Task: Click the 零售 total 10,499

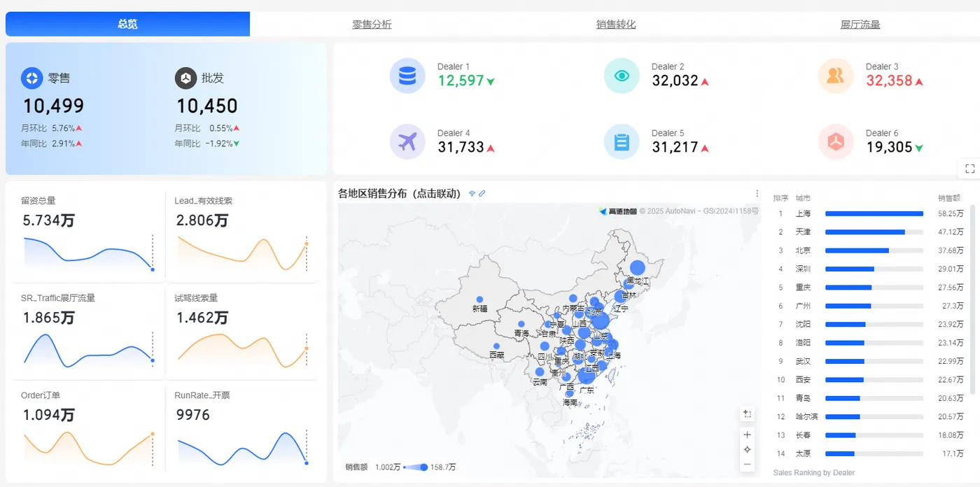Action: (53, 106)
